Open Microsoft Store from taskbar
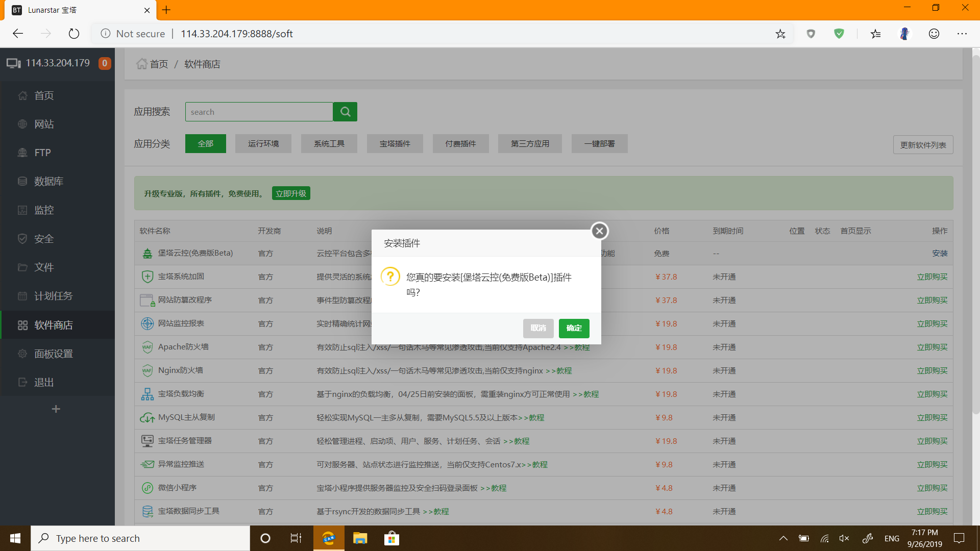Viewport: 980px width, 551px height. [x=391, y=538]
